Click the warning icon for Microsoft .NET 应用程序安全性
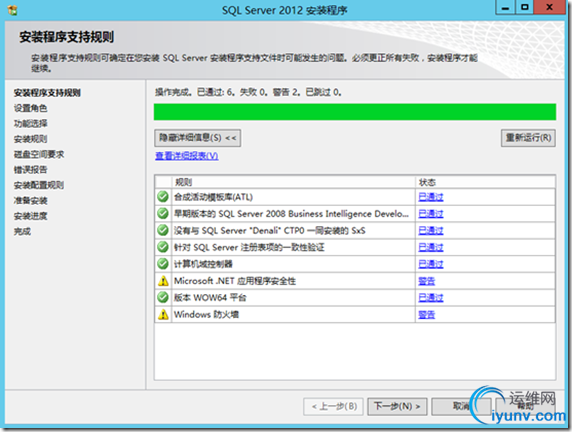The height and width of the screenshot is (432, 572). click(x=163, y=281)
